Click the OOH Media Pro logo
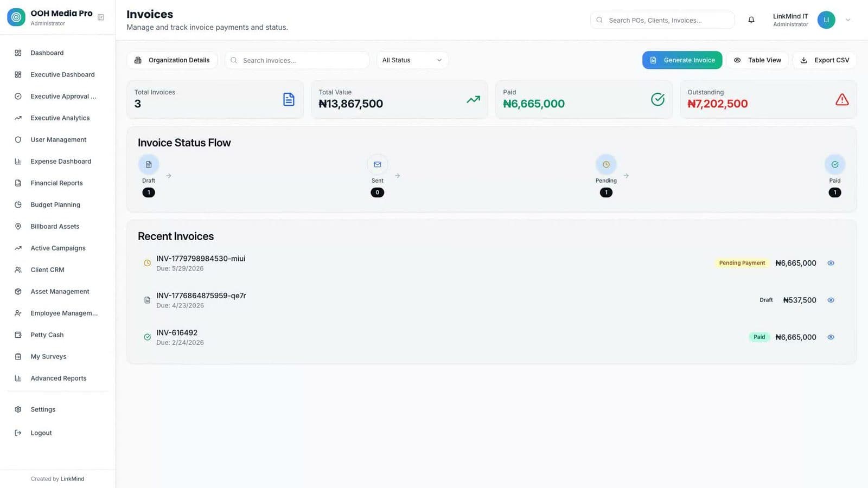 point(16,17)
